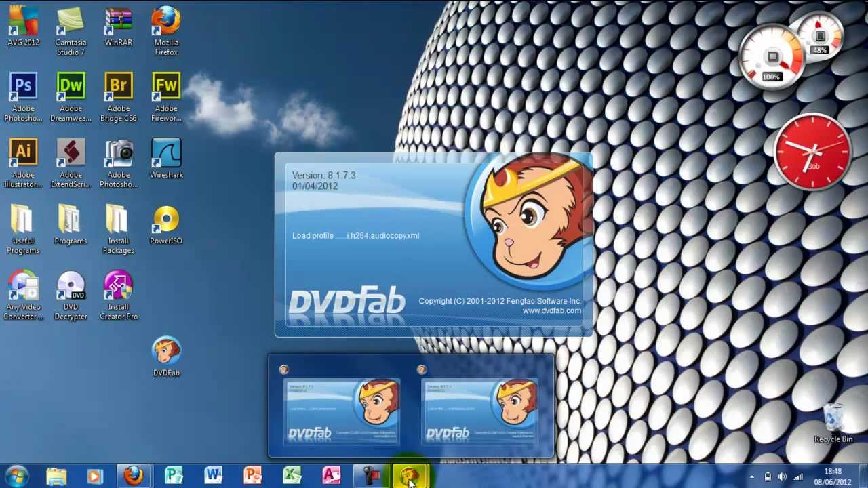Select the first DVDFab preview thumbnail
Image resolution: width=868 pixels, height=488 pixels.
click(x=342, y=411)
